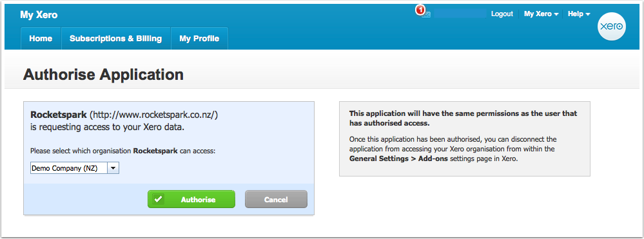
Task: Click the Authorise Application page heading
Action: [104, 75]
